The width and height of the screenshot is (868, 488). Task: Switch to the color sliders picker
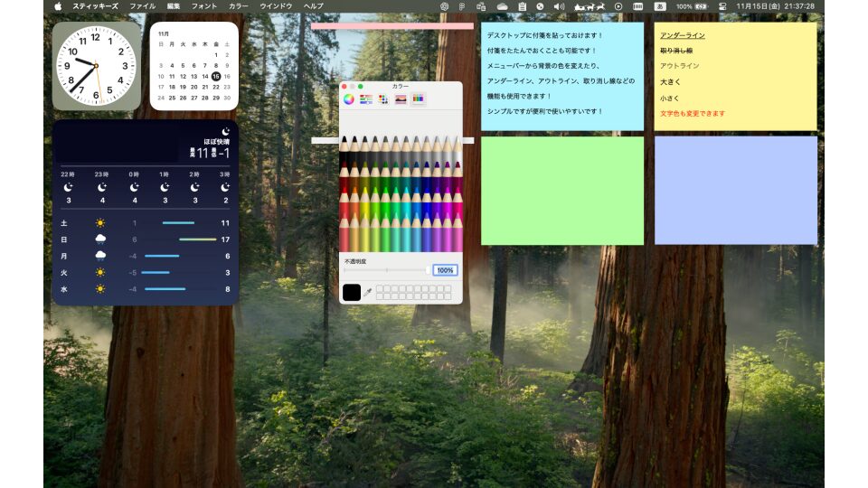(x=366, y=99)
